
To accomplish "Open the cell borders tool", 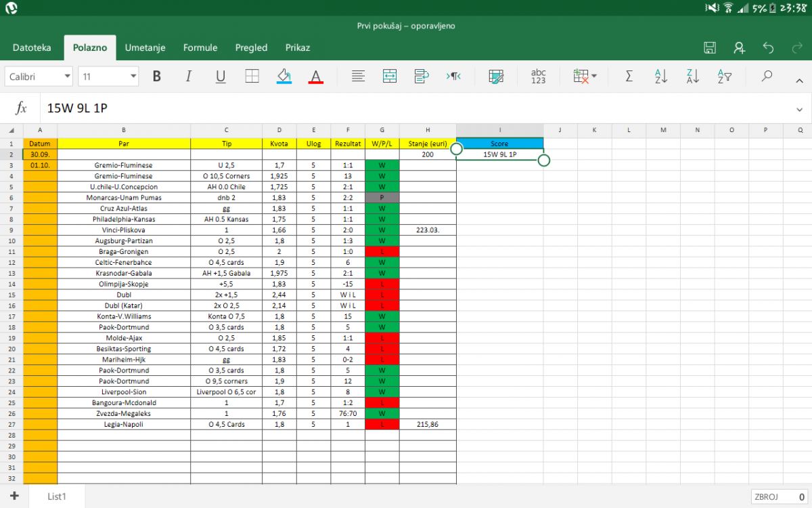I will [x=252, y=77].
